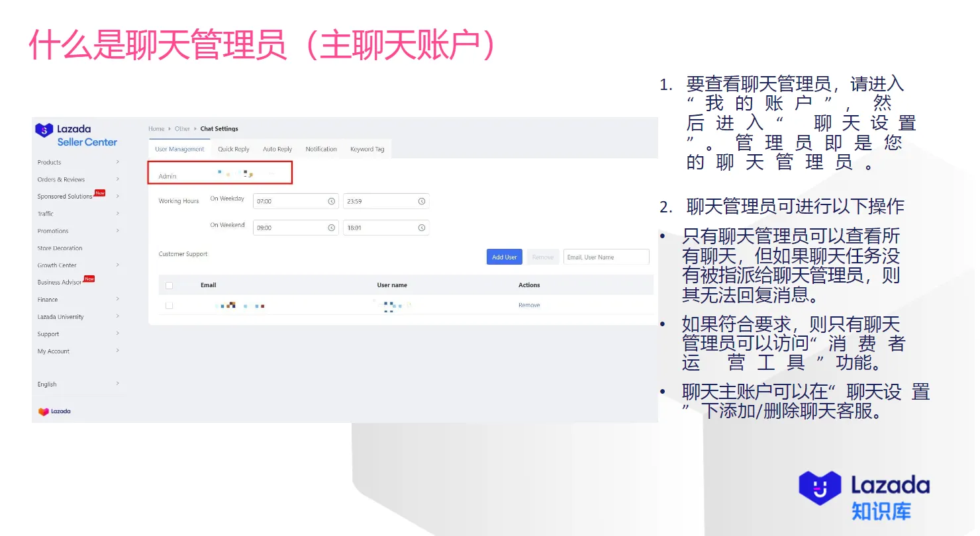Expand the My Account sidebar menu
The image size is (980, 536).
[x=52, y=351]
